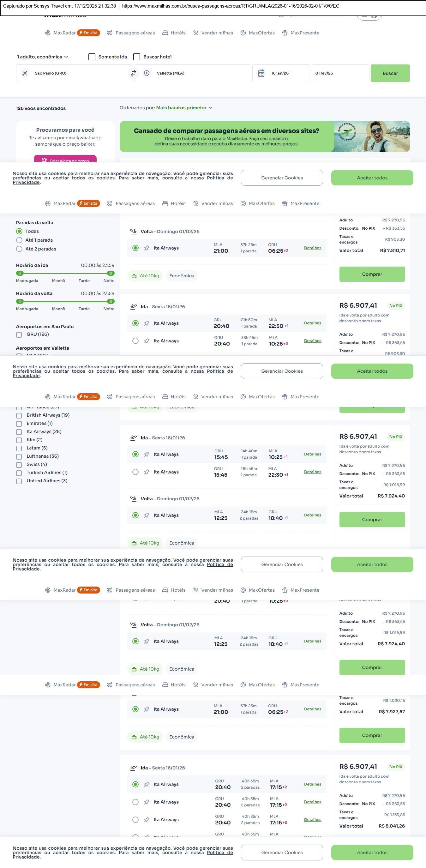
Task: Pin the Ita Airways 14h 40m flight
Action: pos(147,454)
